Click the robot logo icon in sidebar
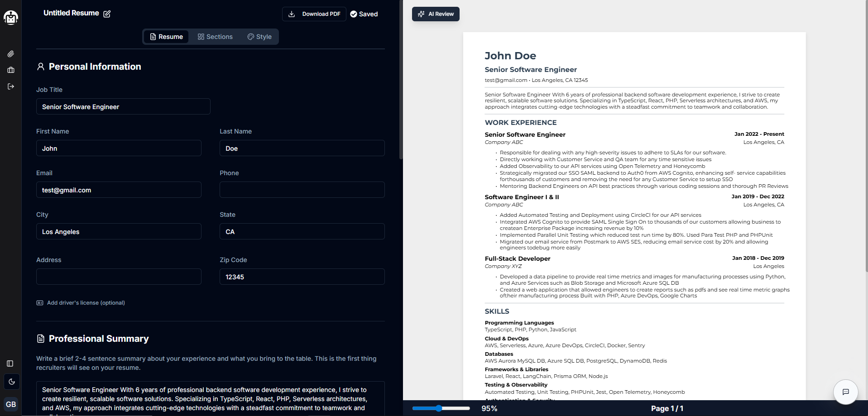Viewport: 868px width, 416px height. (11, 17)
